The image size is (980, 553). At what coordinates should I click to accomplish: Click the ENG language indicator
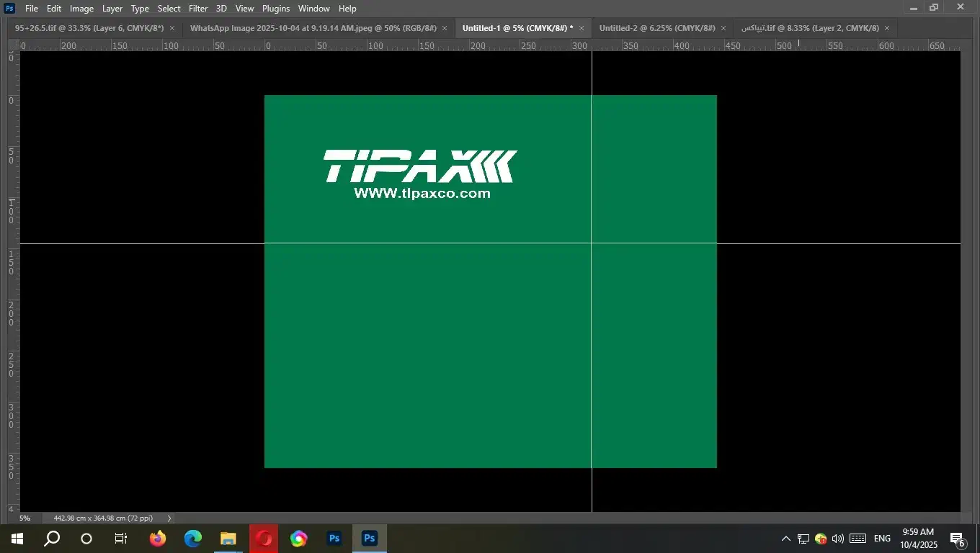coord(882,539)
